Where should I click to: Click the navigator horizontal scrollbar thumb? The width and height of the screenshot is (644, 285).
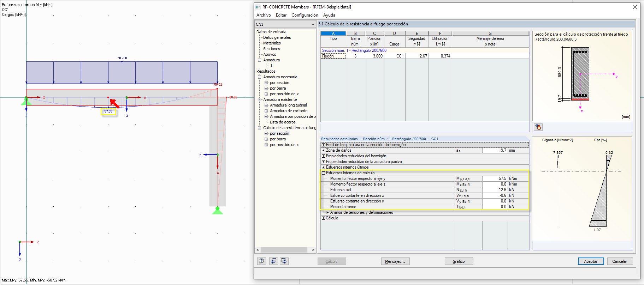(284, 250)
